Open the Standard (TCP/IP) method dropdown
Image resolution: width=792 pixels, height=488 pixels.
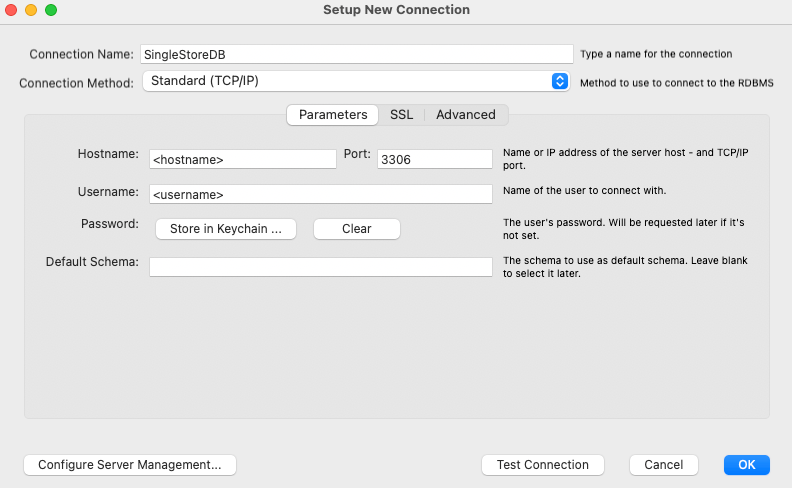(x=355, y=82)
